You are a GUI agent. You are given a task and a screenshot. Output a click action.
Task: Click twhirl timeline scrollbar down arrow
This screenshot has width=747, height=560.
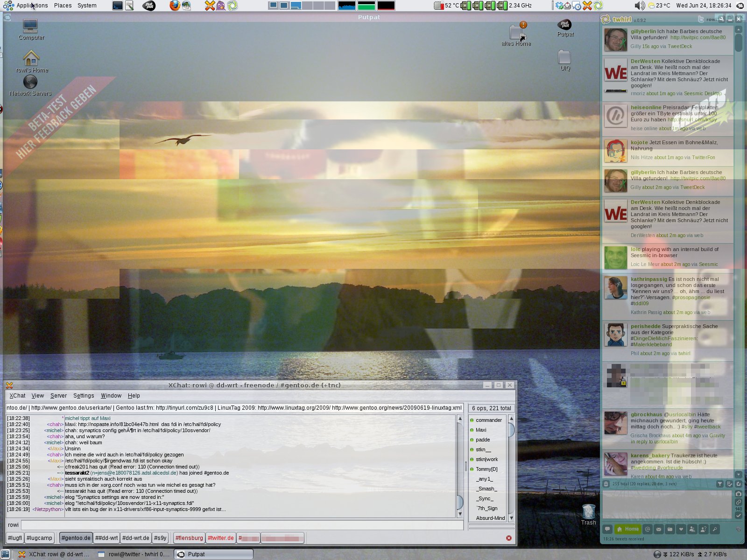click(739, 475)
